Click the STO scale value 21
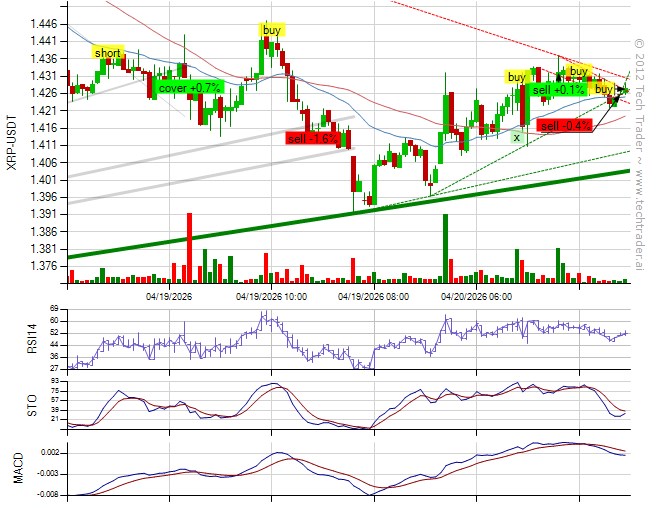657x514 pixels. pyautogui.click(x=54, y=419)
